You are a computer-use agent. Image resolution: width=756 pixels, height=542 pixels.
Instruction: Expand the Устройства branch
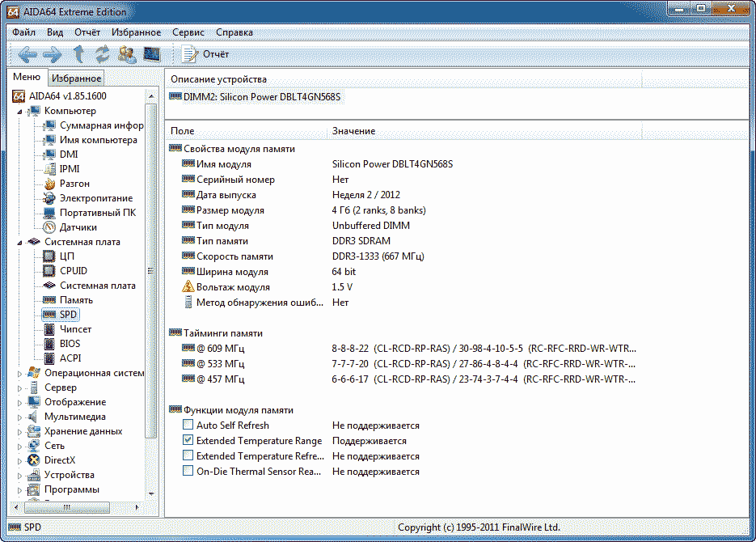click(19, 476)
